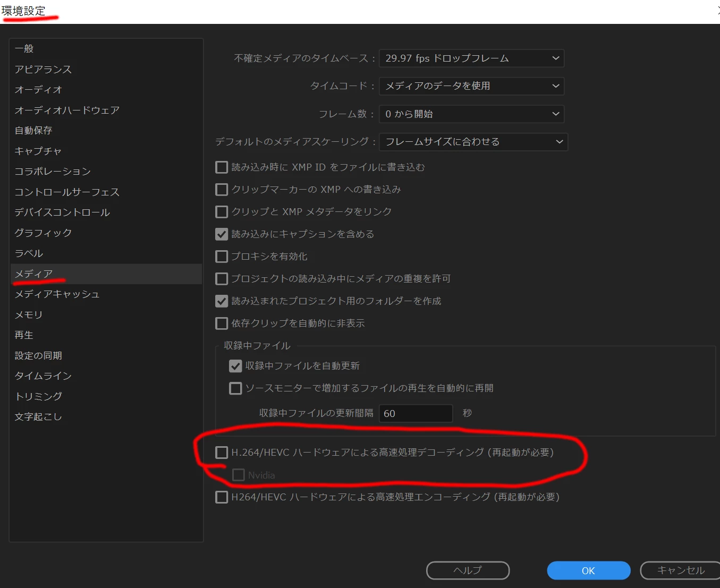
Task: Uncheck 読み込みにキャプションを含める checkbox
Action: point(222,235)
